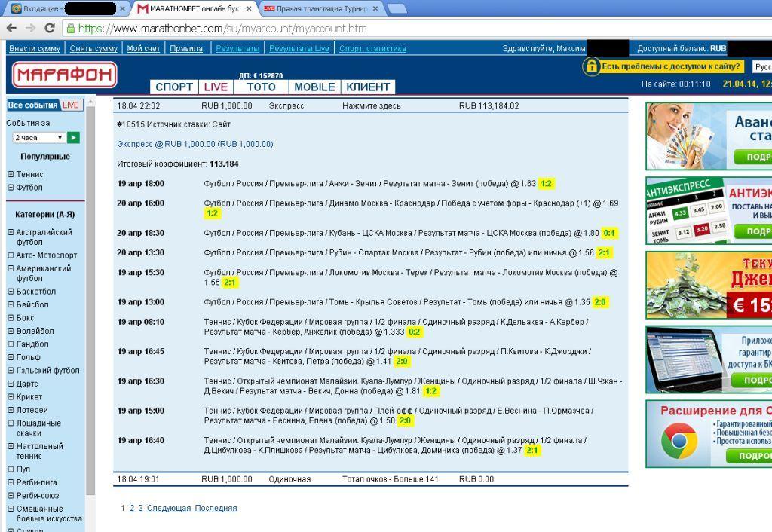Click the Антиэкспресс promo banner
The width and height of the screenshot is (772, 532).
[x=709, y=211]
